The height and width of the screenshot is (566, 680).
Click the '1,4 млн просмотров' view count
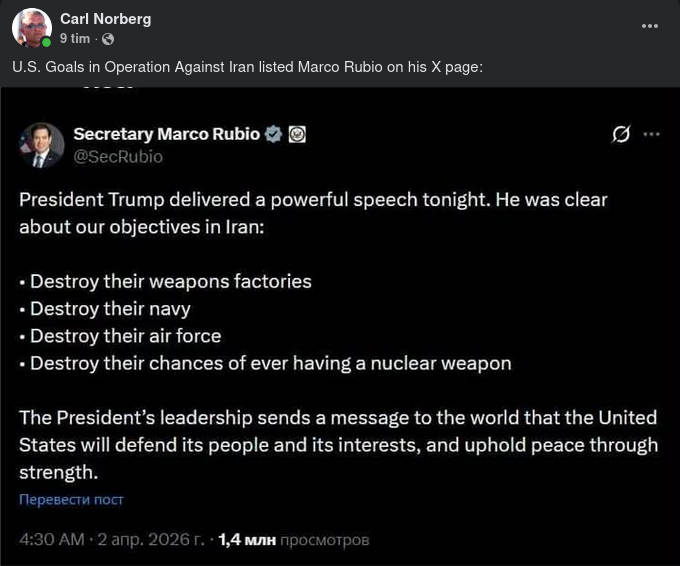pos(293,540)
